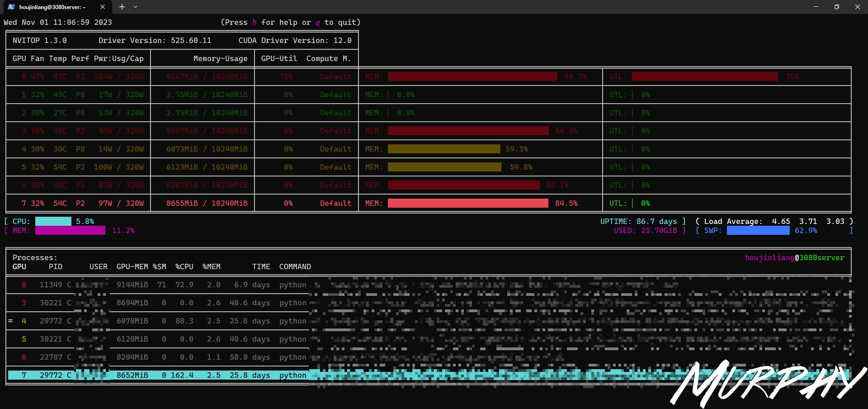Screen dimensions: 868x409
Task: Click the host MEM bar at 11.2%
Action: pyautogui.click(x=70, y=230)
